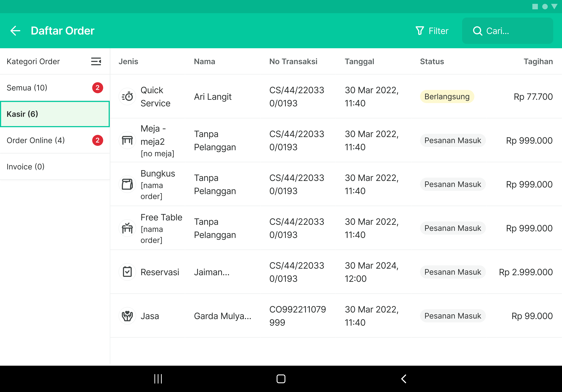Open Order Online (4) category
Viewport: 562px width, 392px height.
click(36, 140)
